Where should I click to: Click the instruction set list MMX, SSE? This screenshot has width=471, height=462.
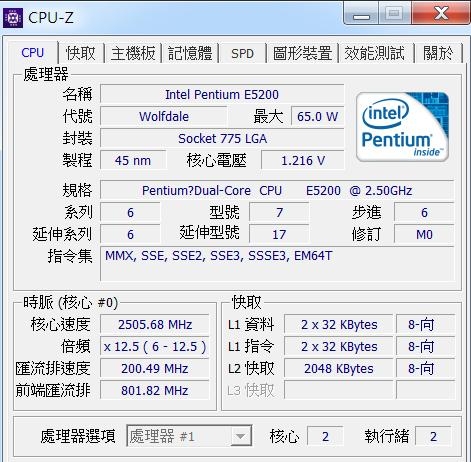tap(277, 264)
